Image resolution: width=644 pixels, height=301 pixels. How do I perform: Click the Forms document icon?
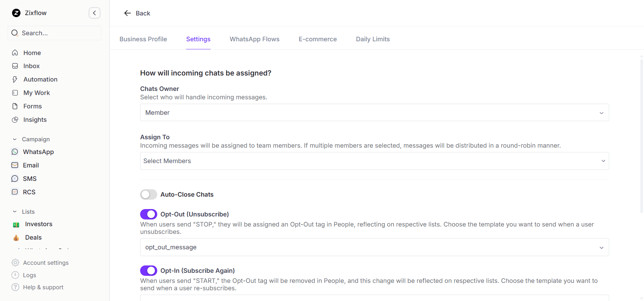tap(15, 106)
